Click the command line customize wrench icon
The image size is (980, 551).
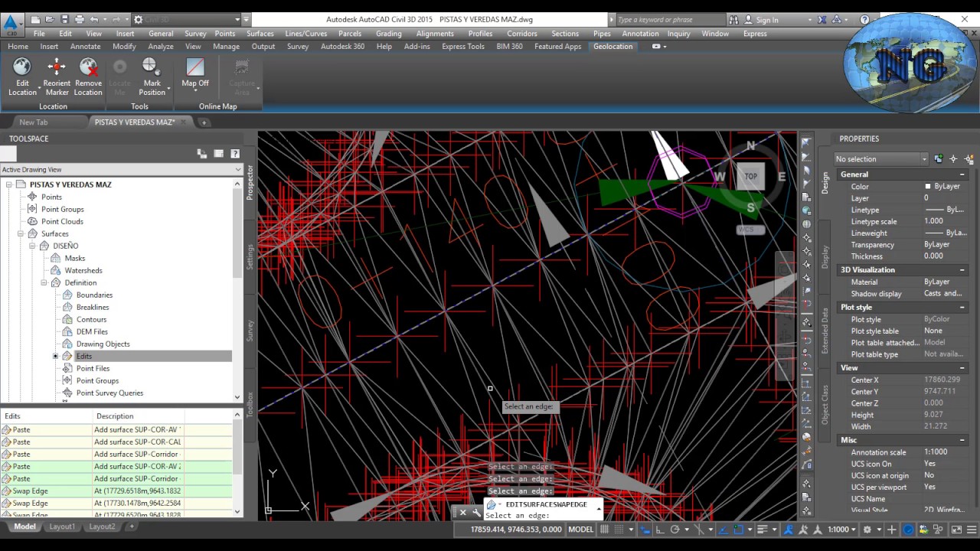(476, 513)
